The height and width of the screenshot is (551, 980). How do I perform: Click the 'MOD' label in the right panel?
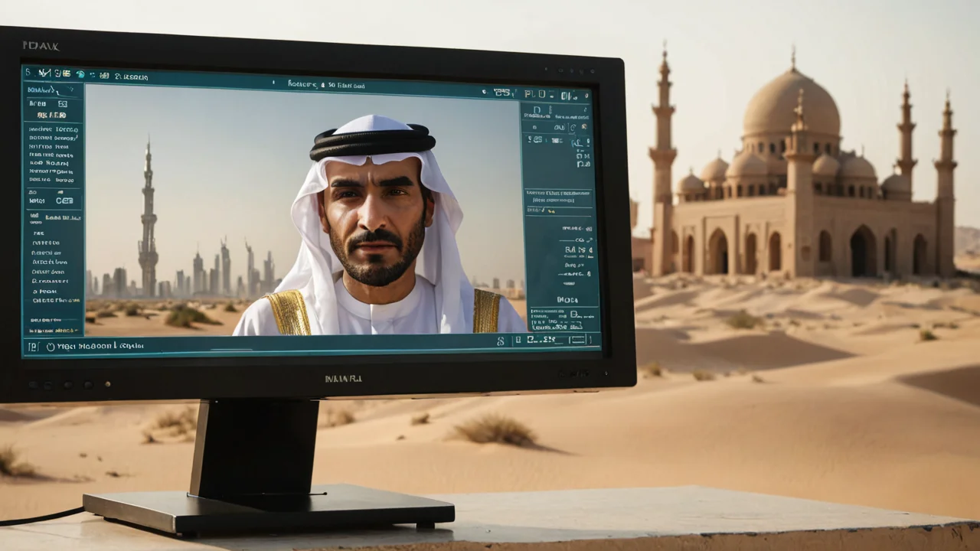click(x=567, y=300)
